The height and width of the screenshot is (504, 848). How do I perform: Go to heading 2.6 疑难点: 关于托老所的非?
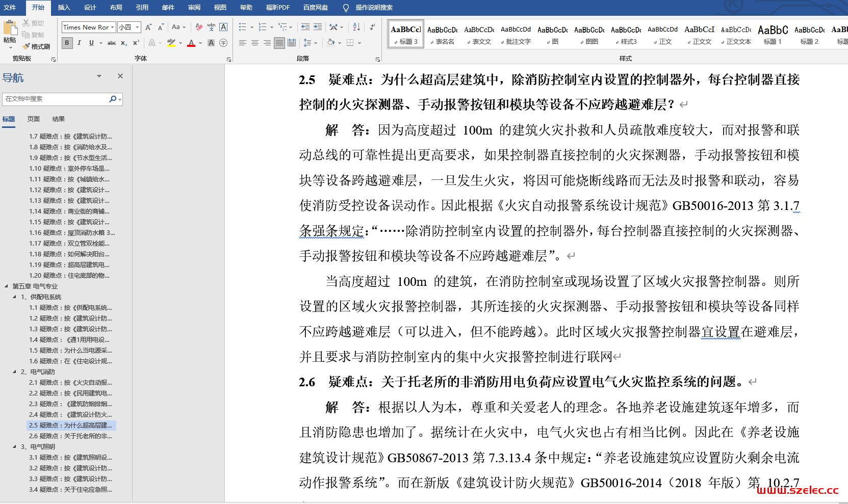(x=70, y=436)
